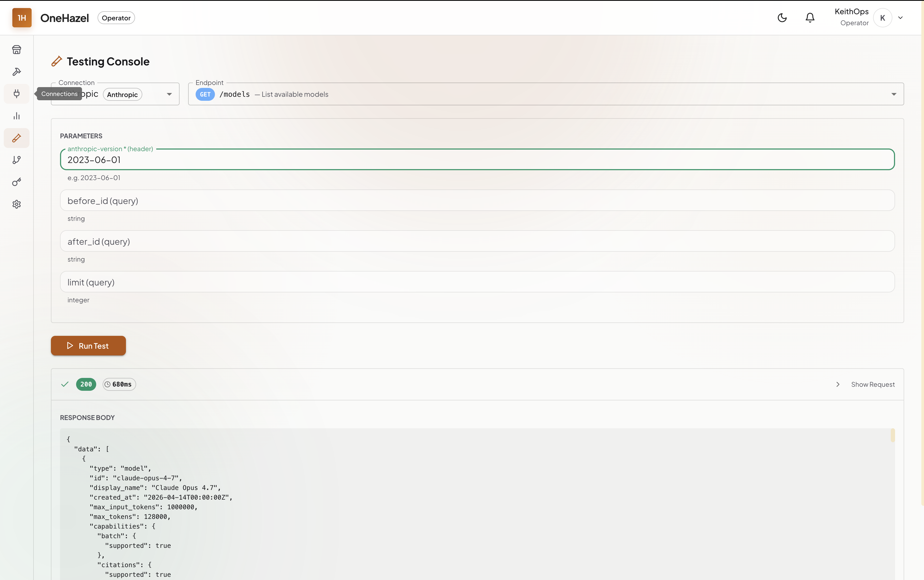The height and width of the screenshot is (580, 924).
Task: Click the Run Test button
Action: click(88, 346)
